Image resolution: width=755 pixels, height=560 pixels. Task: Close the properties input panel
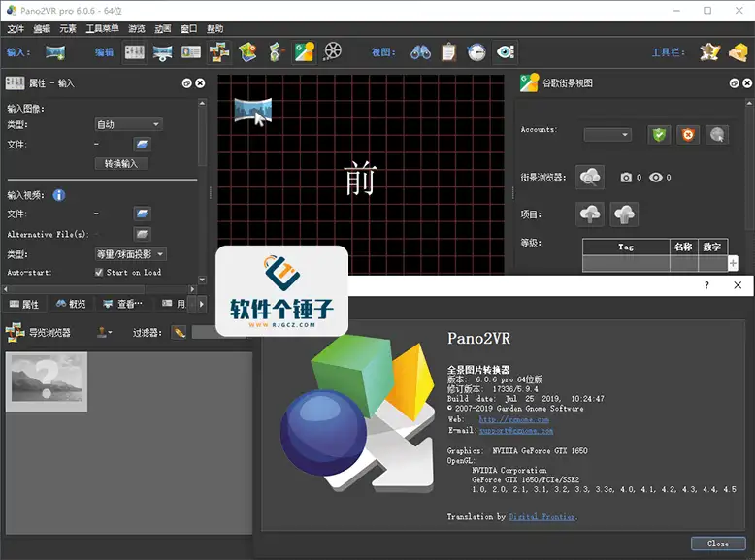tap(200, 83)
